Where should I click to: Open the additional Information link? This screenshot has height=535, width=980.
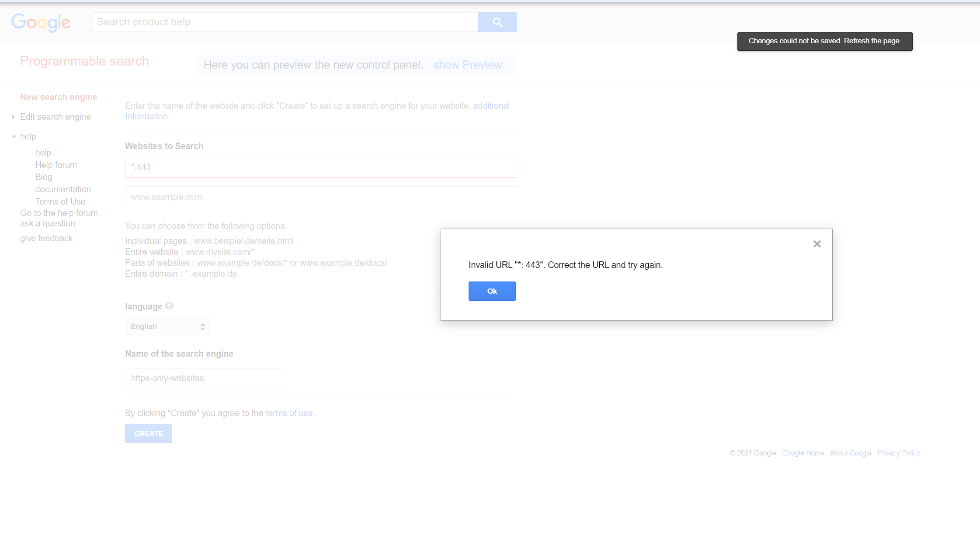click(x=491, y=106)
